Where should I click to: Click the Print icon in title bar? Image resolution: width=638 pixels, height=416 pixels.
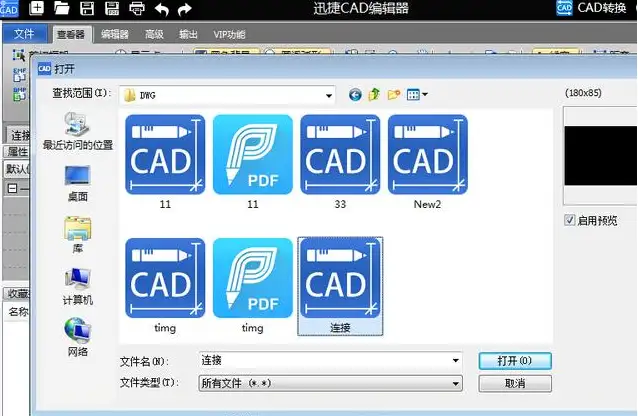137,9
